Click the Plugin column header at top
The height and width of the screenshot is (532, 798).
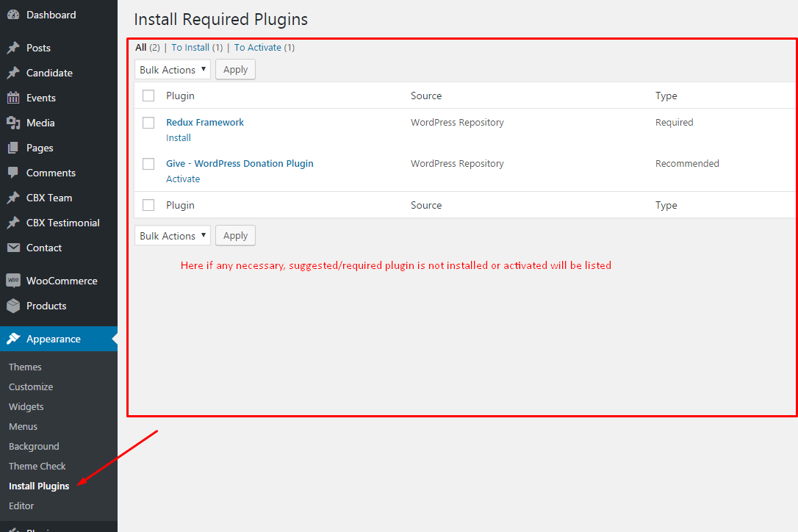[180, 96]
